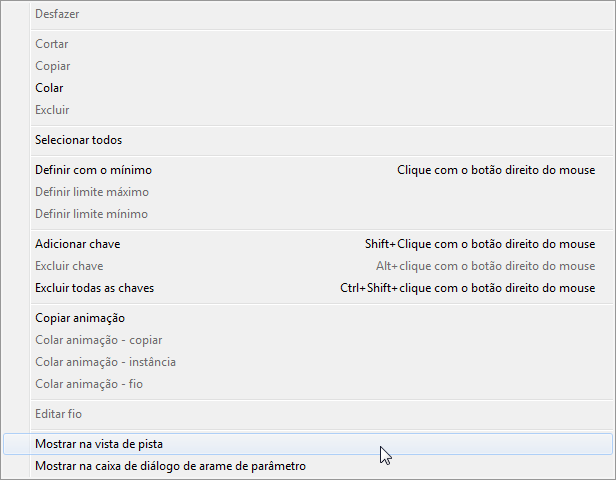This screenshot has width=616, height=480.
Task: Choose Cortar from the context menu
Action: (x=52, y=44)
